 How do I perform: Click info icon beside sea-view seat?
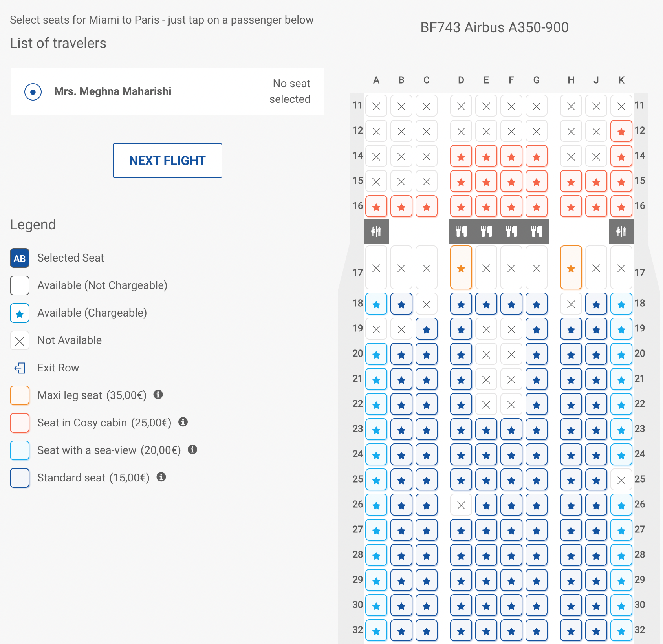pos(192,450)
